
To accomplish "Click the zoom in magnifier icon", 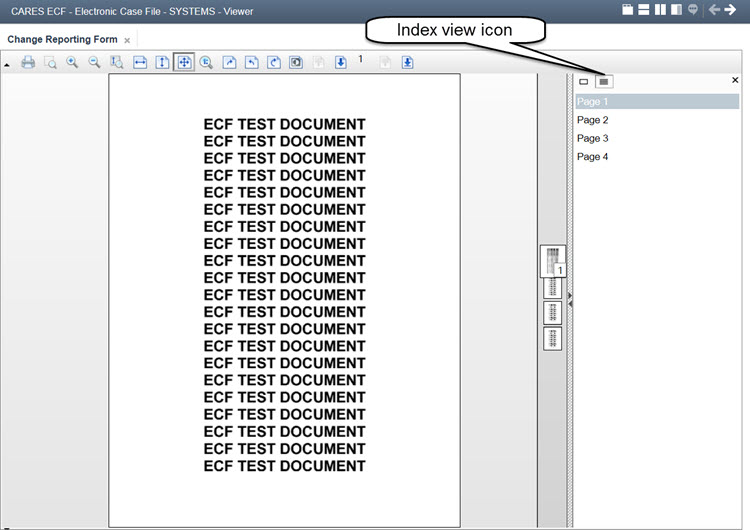I will point(72,62).
